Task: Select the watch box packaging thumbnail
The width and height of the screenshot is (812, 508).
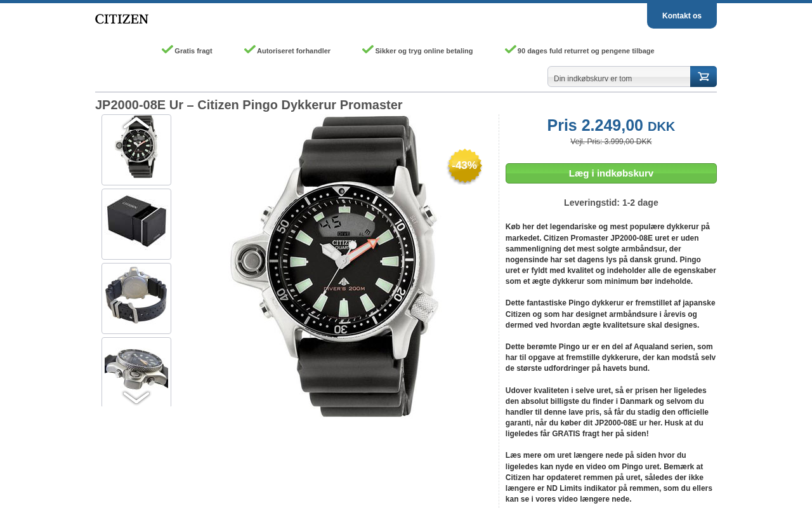Action: pos(136,224)
